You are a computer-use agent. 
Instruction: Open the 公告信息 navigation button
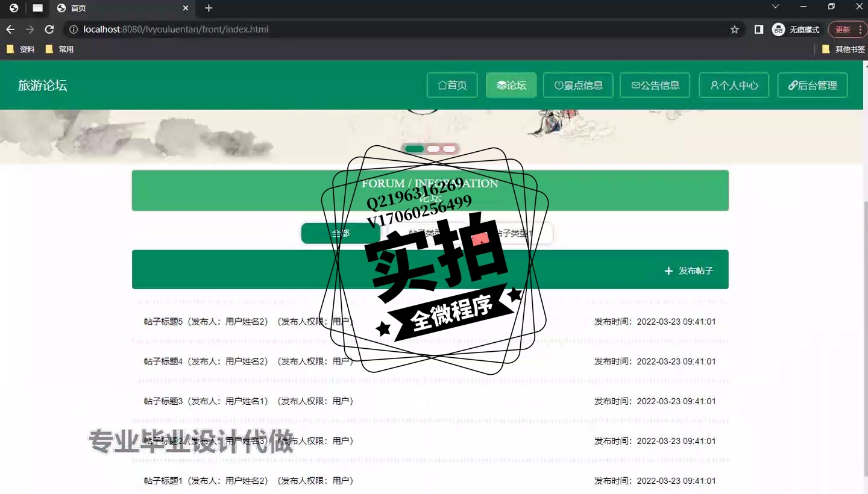point(655,85)
